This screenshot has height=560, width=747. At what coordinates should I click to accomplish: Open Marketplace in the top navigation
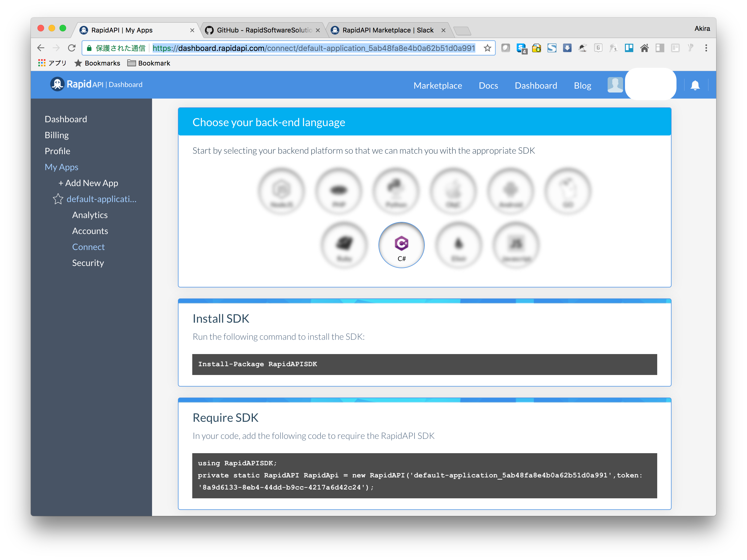[x=438, y=85]
